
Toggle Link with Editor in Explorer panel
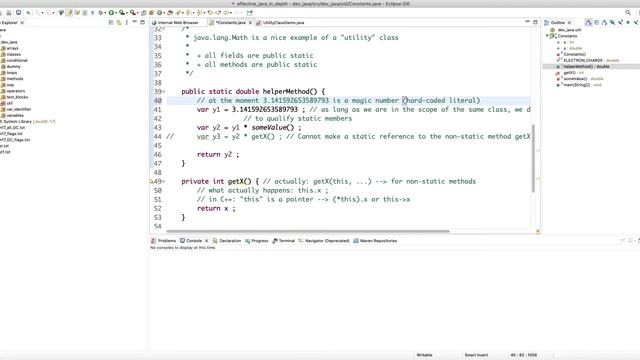119,22
